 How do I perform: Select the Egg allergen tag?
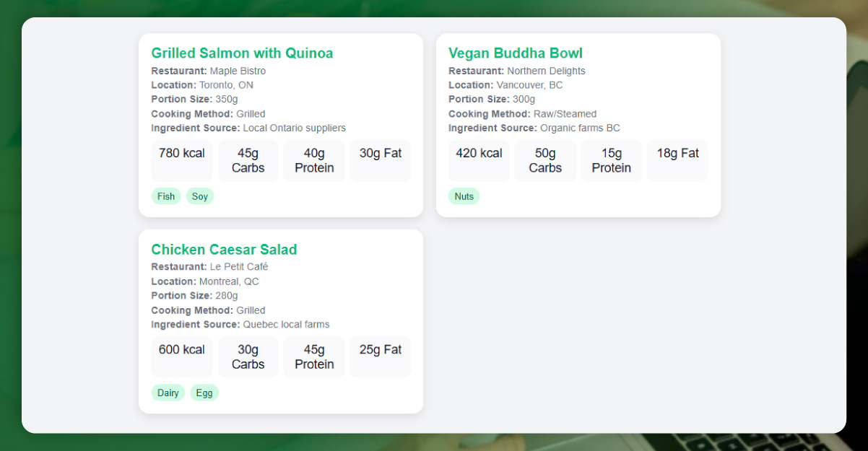(x=204, y=393)
